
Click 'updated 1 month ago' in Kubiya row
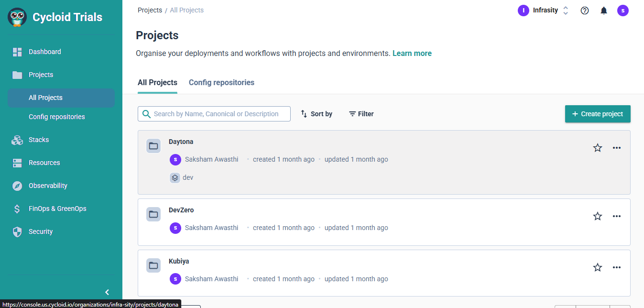pos(356,279)
